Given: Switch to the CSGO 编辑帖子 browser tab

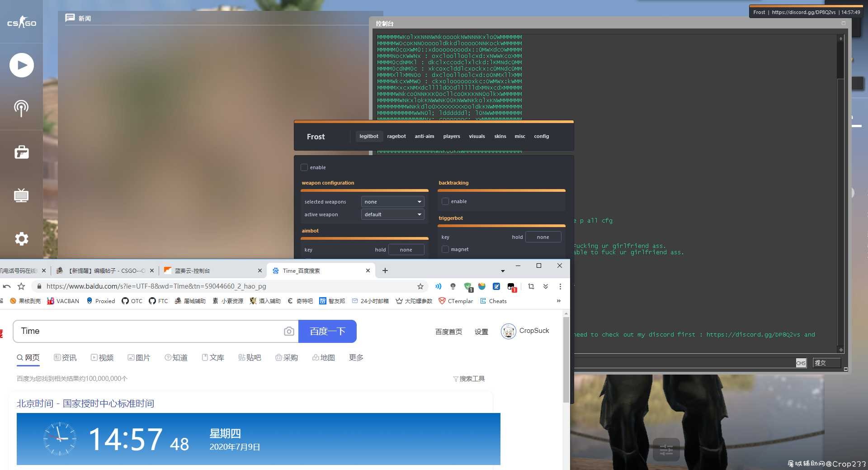Looking at the screenshot, I should [x=105, y=271].
